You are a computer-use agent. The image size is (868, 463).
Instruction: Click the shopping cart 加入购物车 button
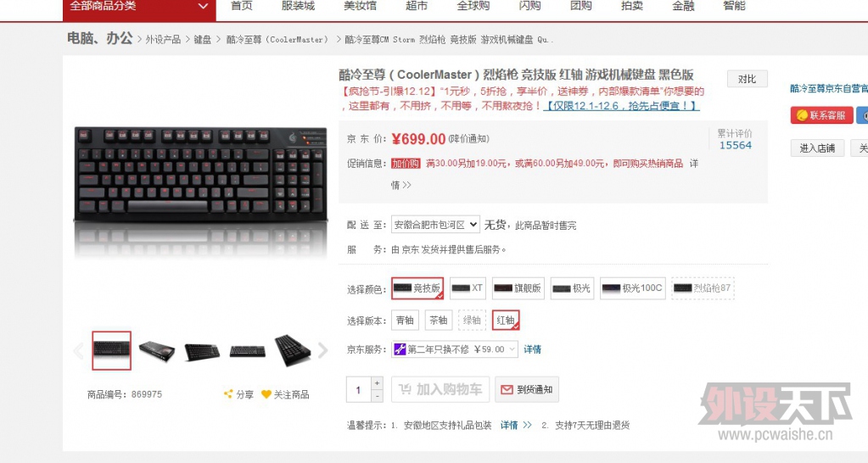coord(440,389)
